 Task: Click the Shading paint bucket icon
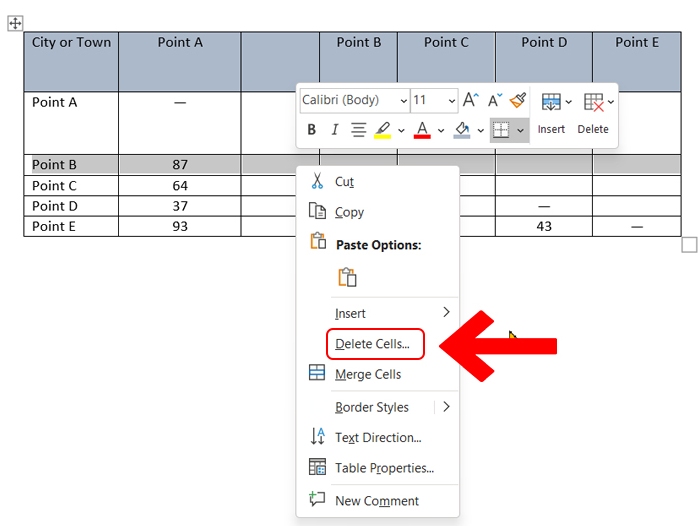tap(461, 130)
